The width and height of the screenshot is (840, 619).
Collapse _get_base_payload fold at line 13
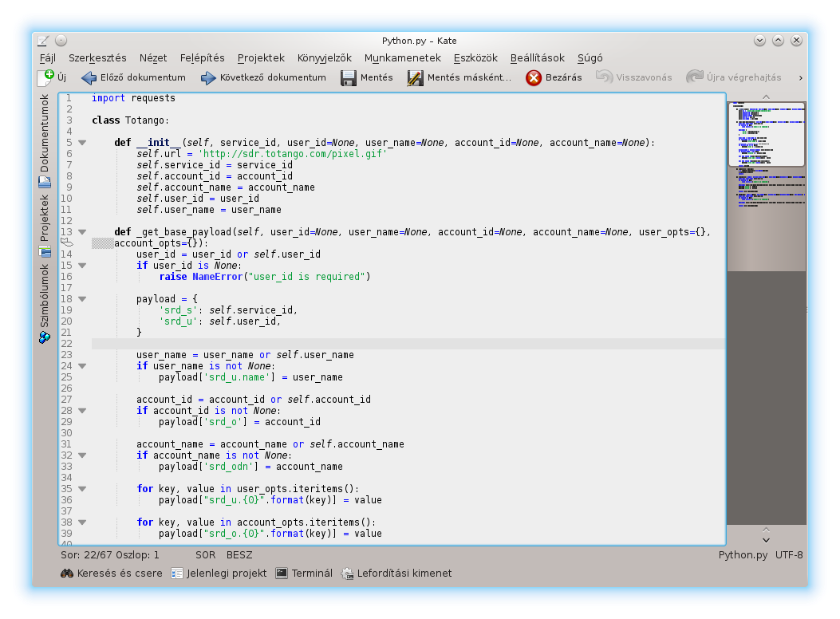click(x=82, y=232)
